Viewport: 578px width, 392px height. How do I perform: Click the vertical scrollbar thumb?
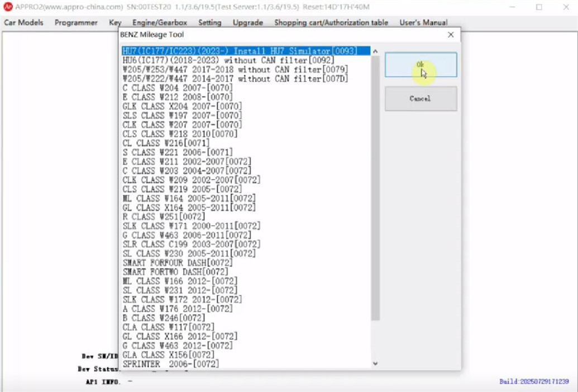[x=375, y=188]
